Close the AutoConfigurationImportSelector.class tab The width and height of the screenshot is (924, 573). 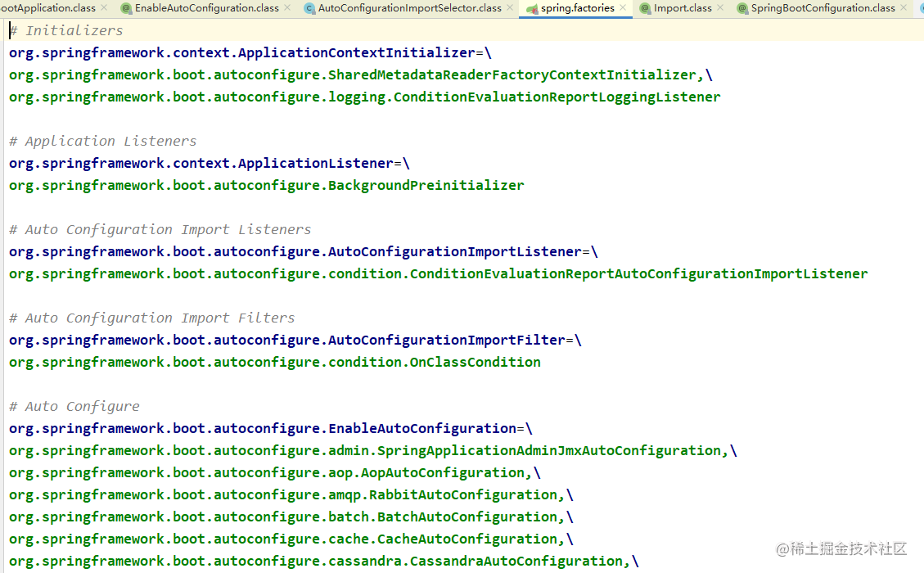coord(511,7)
